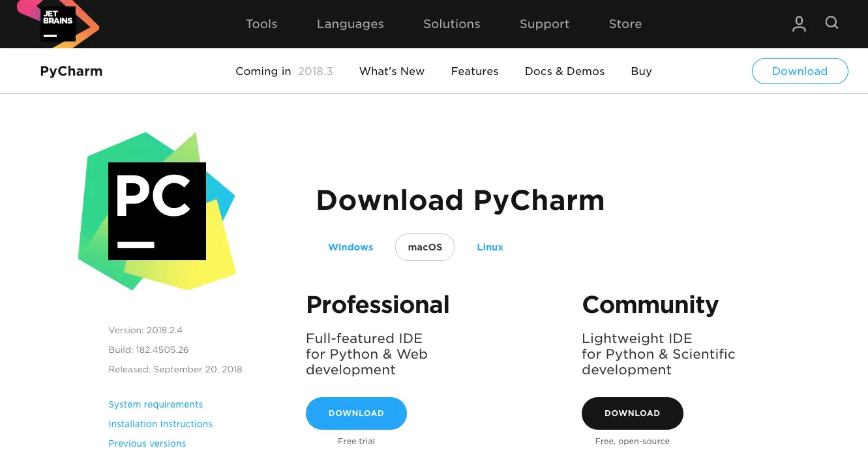Go to the Store
This screenshot has width=868, height=463.
click(625, 24)
